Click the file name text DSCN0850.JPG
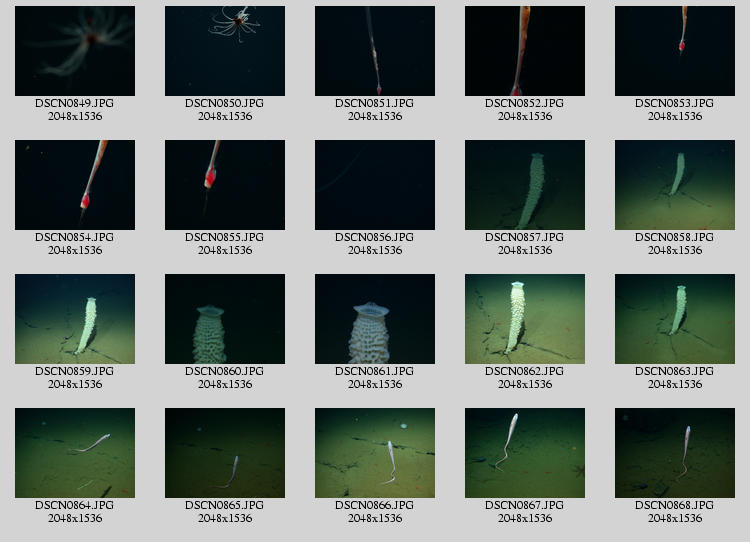This screenshot has width=750, height=542. pos(225,103)
